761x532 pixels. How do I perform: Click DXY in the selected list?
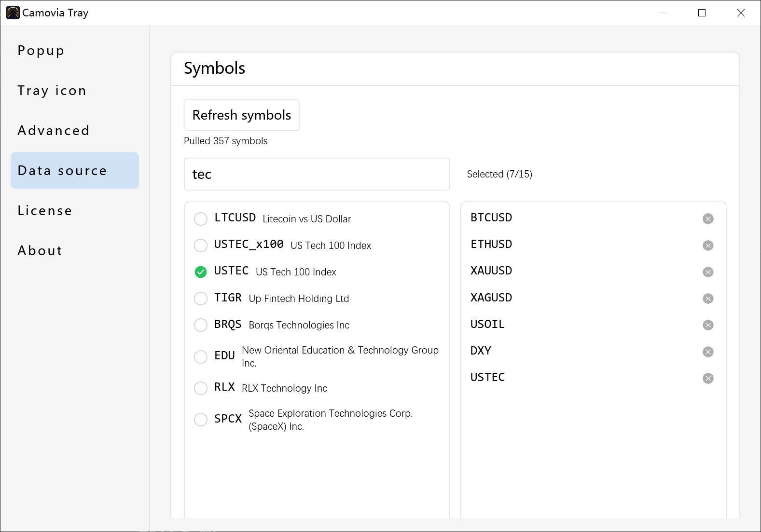coord(481,351)
